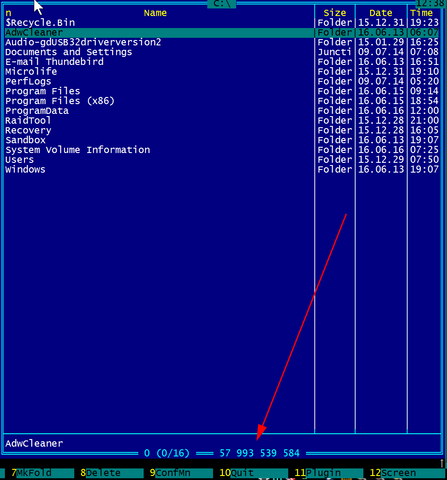Click the time 16:51 of E-mail Thundebird
Viewport: 447px width, 480px height.
pyautogui.click(x=424, y=62)
